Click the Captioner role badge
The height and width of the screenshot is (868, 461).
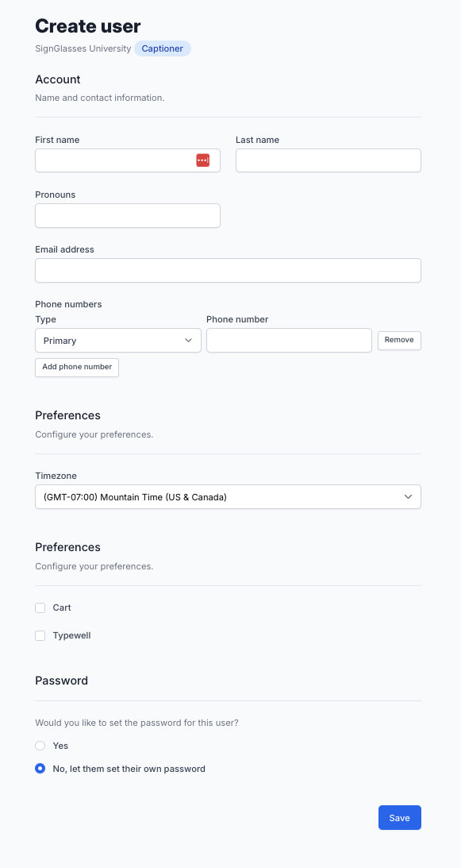pos(162,48)
